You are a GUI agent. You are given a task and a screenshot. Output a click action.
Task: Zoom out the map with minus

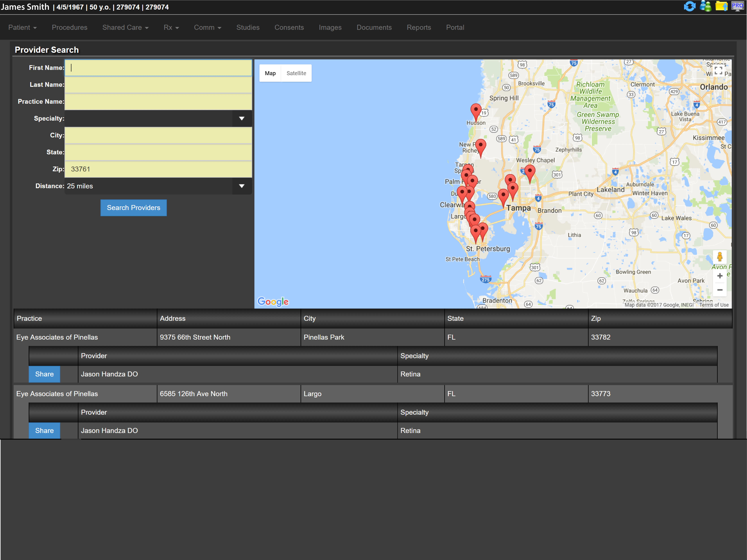pos(720,290)
